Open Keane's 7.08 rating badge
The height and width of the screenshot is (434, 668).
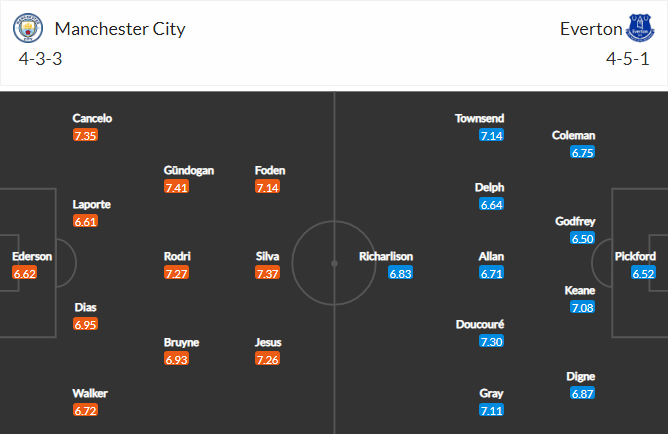(x=582, y=307)
